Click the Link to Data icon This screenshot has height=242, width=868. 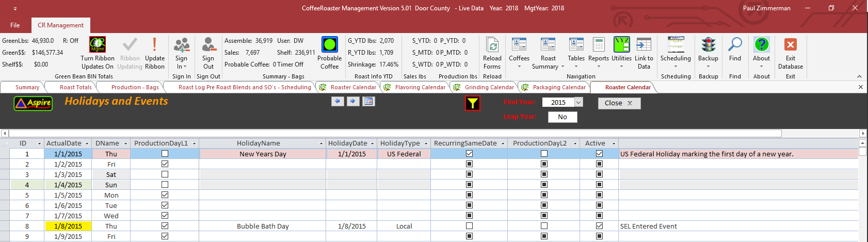coord(644,44)
